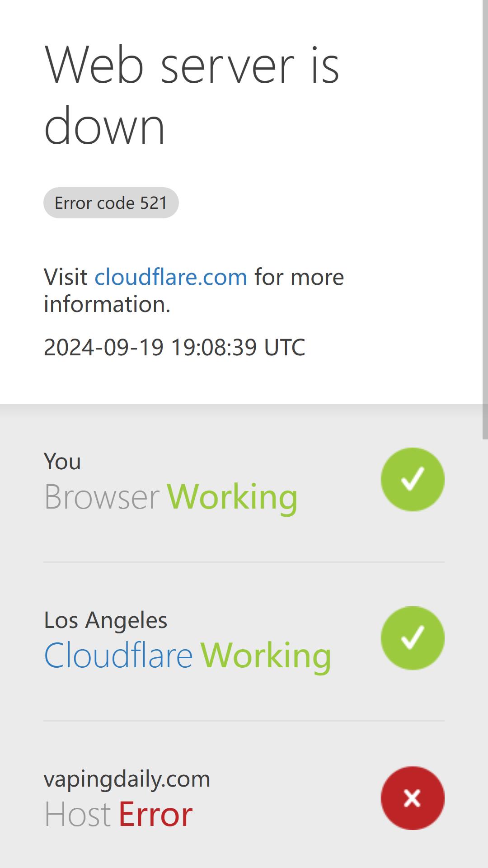
Task: Click the vapingdaily.com host label
Action: (127, 779)
